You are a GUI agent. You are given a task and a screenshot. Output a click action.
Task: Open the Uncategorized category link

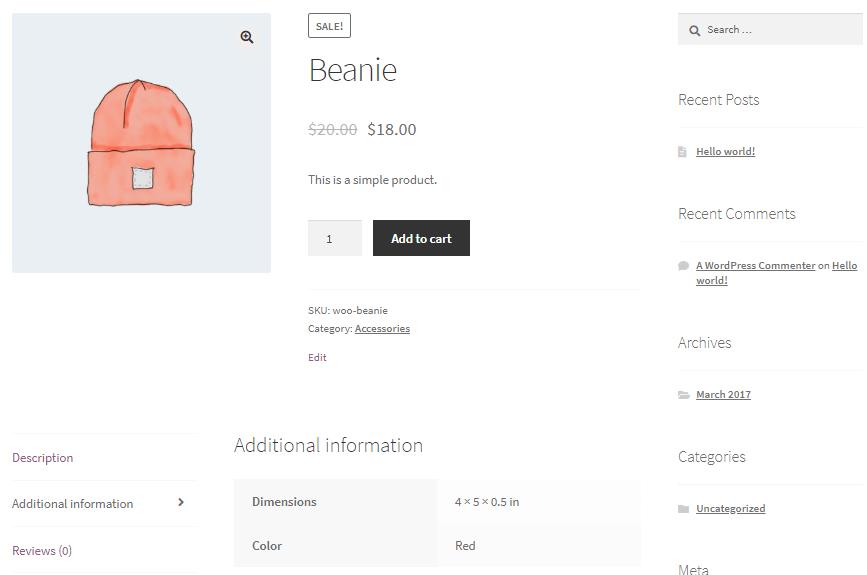coord(730,508)
